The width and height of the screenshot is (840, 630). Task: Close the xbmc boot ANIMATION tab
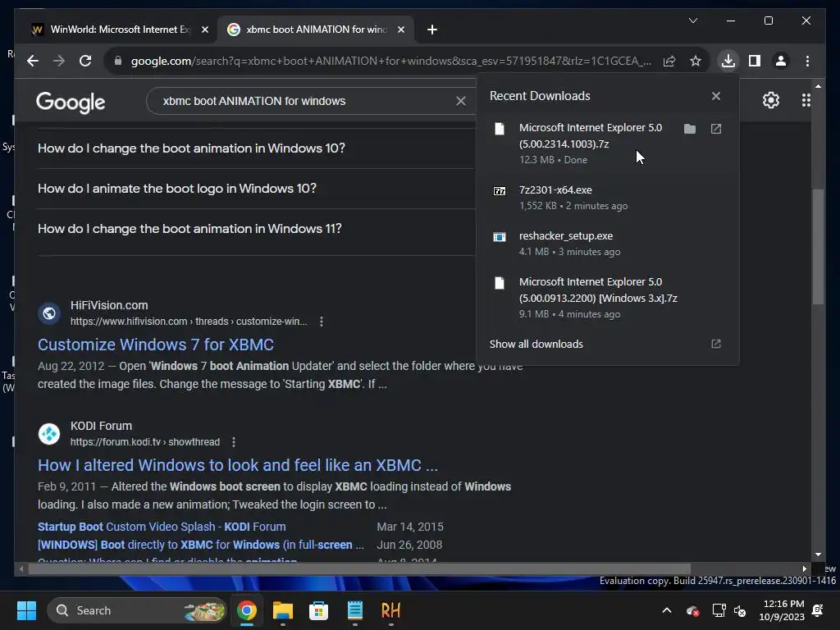point(400,30)
